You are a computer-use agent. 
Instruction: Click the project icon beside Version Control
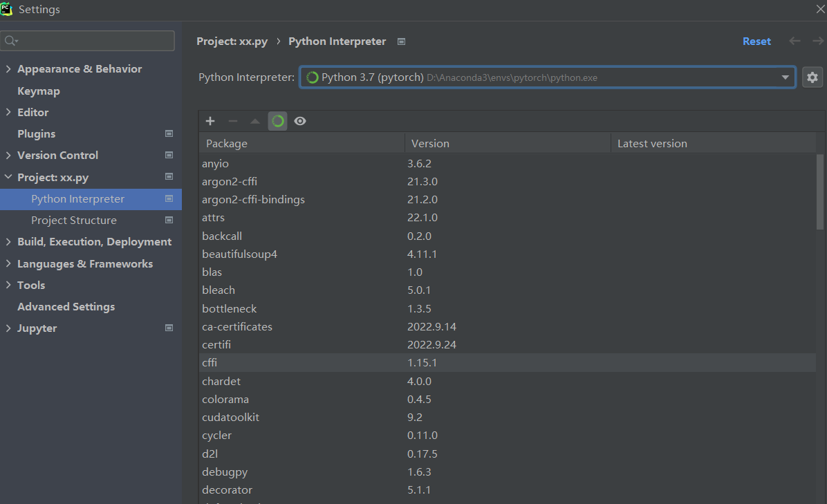(x=169, y=155)
